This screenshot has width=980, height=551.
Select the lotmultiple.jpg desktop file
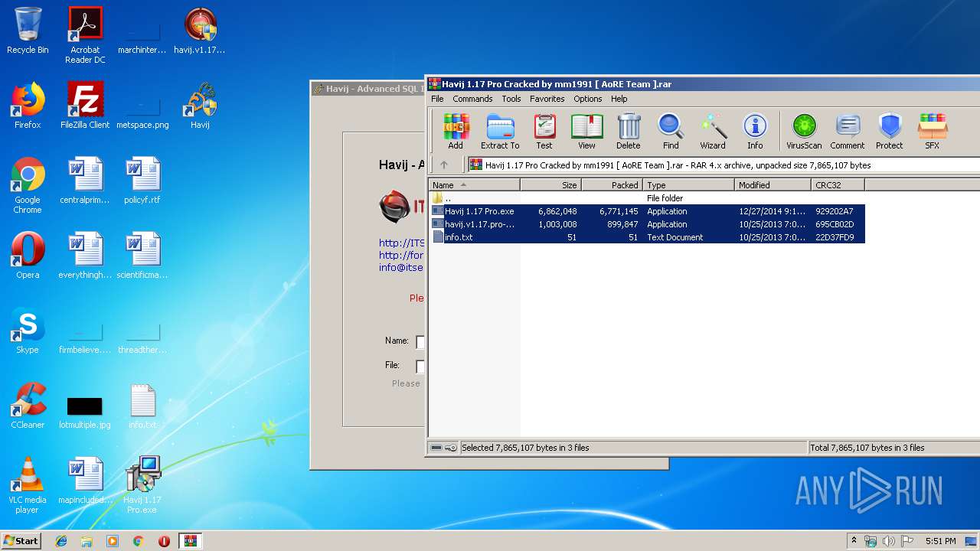point(85,412)
